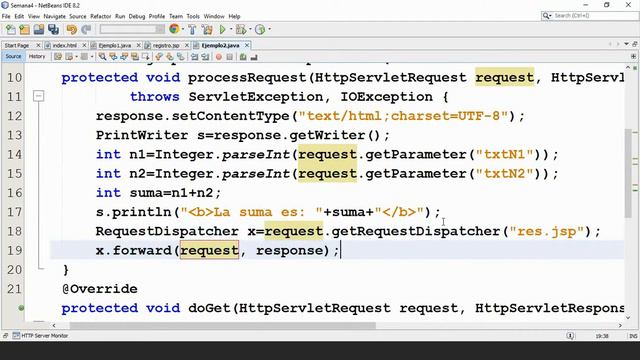Open the Tools menu
This screenshot has width=640, height=360.
[193, 16]
